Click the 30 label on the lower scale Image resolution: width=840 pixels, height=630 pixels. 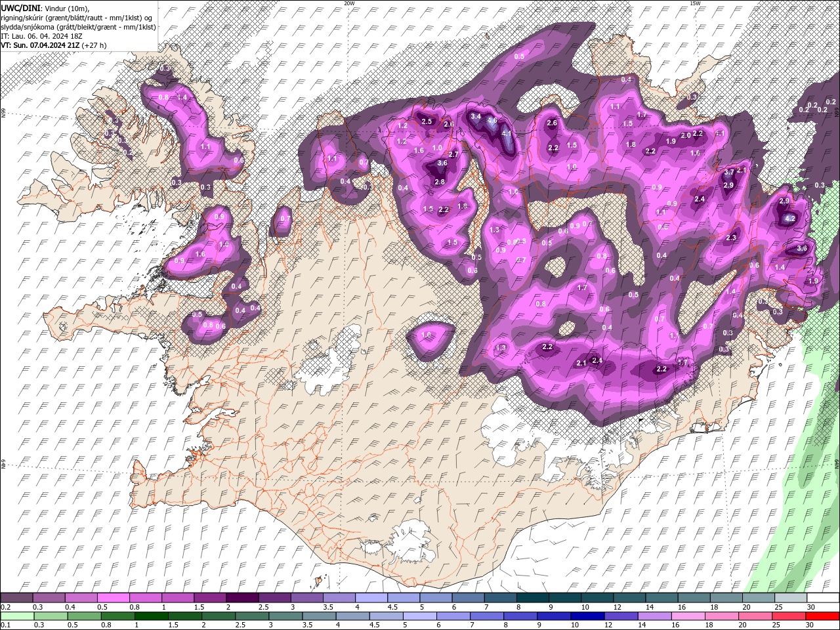[811, 625]
